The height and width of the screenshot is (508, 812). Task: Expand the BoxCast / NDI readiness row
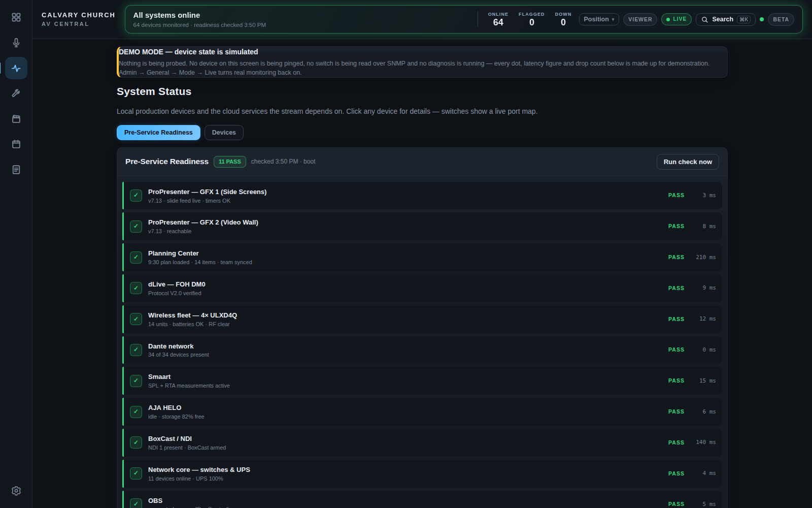(x=422, y=442)
